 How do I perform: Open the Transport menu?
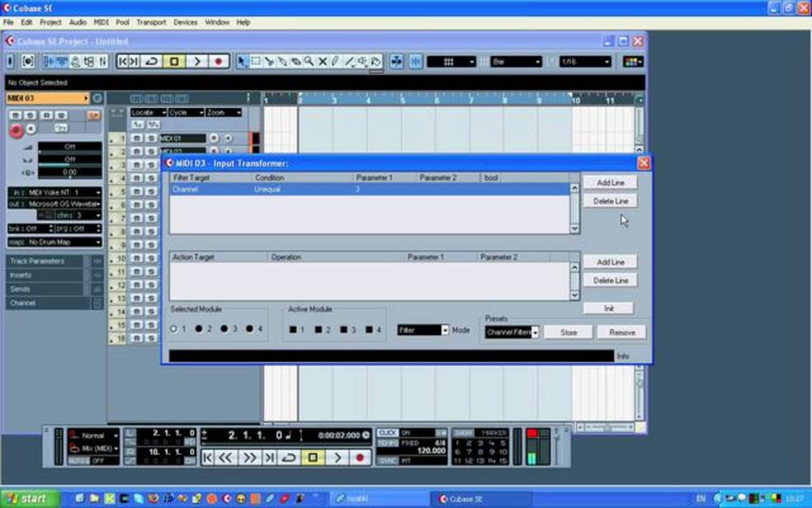(x=152, y=22)
